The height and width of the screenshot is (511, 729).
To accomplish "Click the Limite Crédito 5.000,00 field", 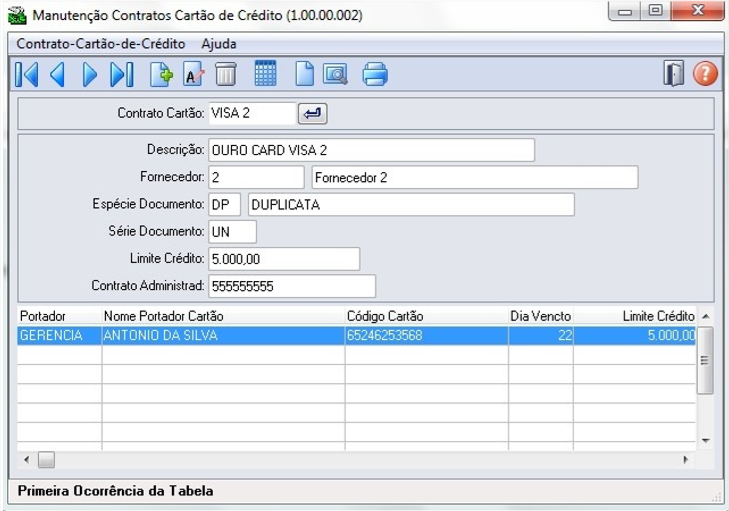I will [x=284, y=259].
